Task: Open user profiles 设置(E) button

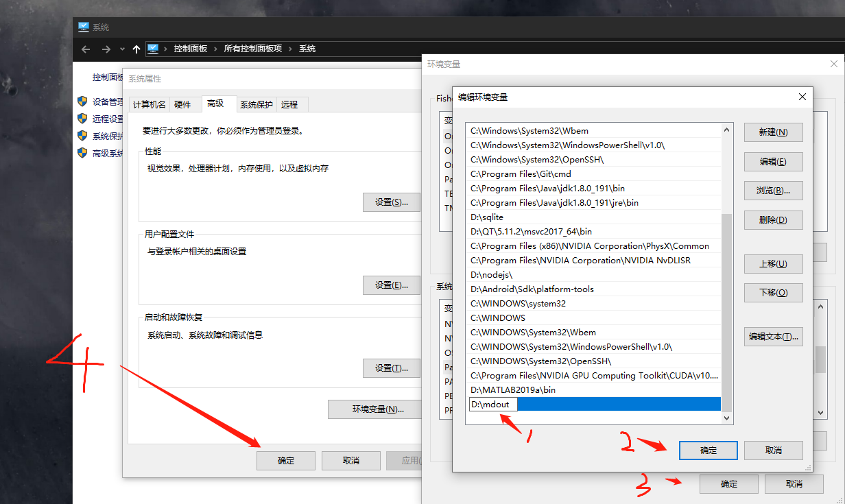Action: (391, 285)
